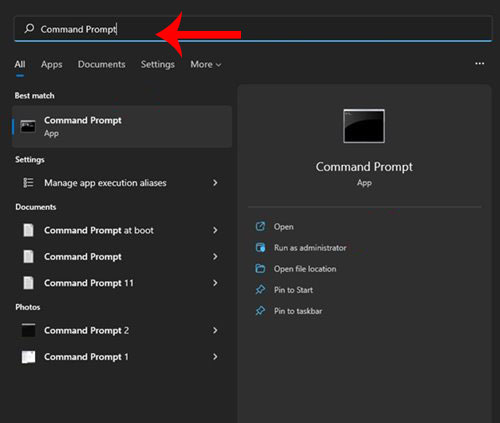Expand Command Prompt 1 chevron
This screenshot has height=423, width=500.
click(x=215, y=357)
